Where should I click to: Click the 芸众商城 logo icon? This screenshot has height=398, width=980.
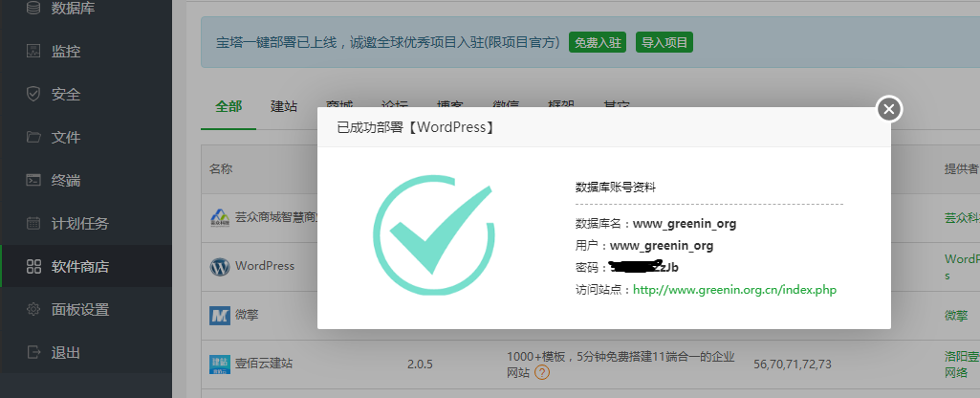(x=219, y=218)
